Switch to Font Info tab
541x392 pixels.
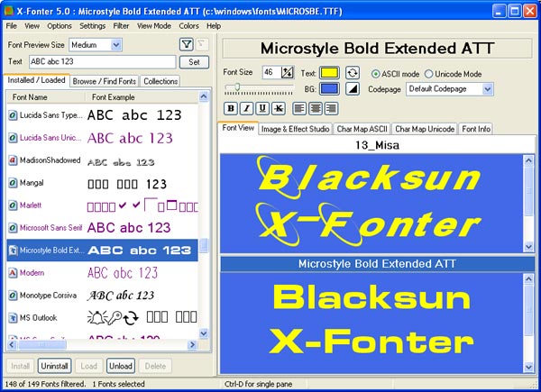pyautogui.click(x=476, y=129)
